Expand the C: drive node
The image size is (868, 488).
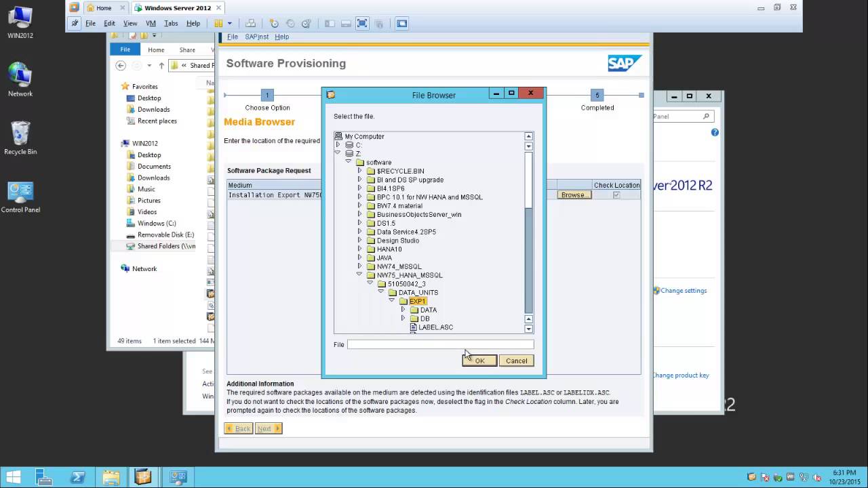(x=338, y=145)
